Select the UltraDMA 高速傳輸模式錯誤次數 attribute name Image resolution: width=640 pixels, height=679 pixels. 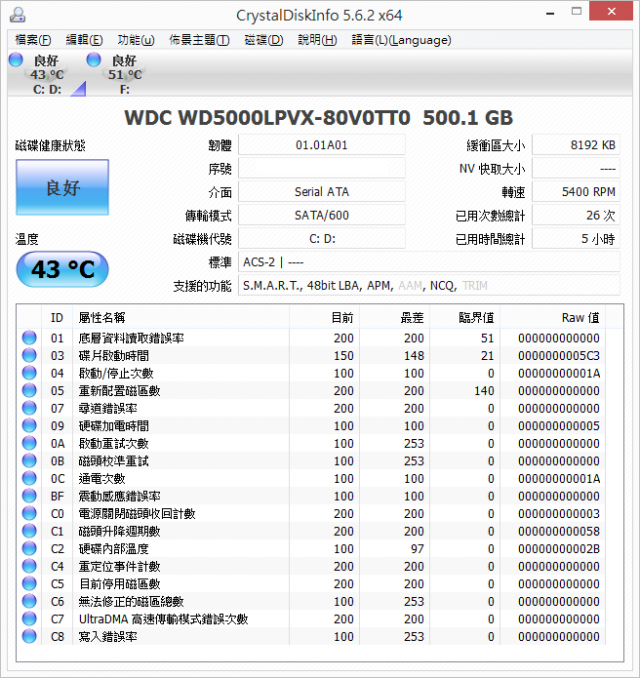(x=164, y=619)
